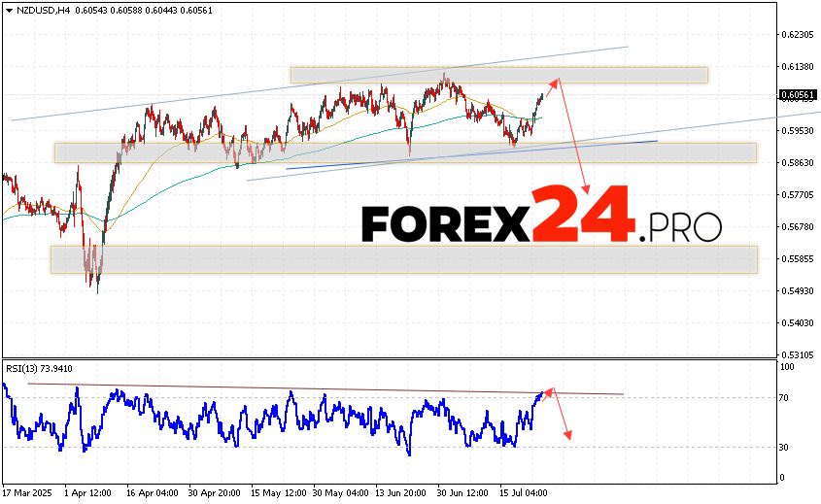Select the OHLC values 0.60543 0.60588 0.60443 0.60561

tap(144, 11)
